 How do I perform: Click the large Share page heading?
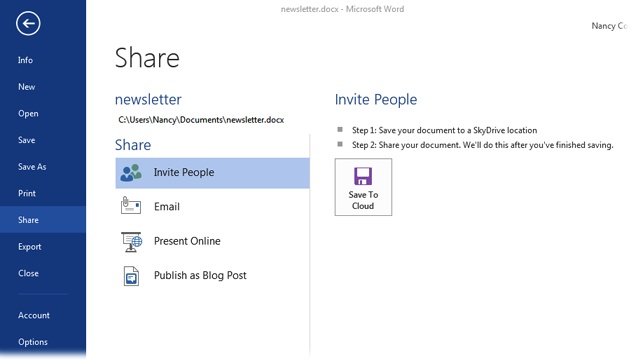[147, 58]
